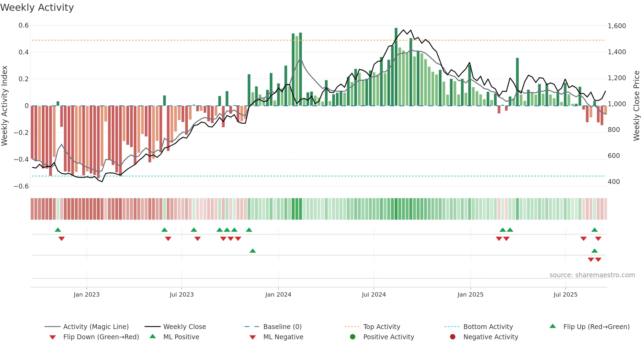Toggle Flip Up (Red→Green) legend entry
Image resolution: width=644 pixels, height=362 pixels.
click(x=589, y=327)
